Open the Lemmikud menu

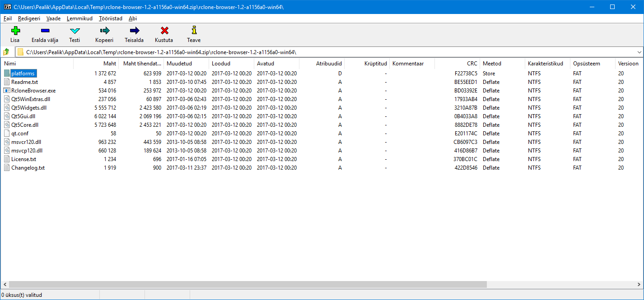[79, 18]
